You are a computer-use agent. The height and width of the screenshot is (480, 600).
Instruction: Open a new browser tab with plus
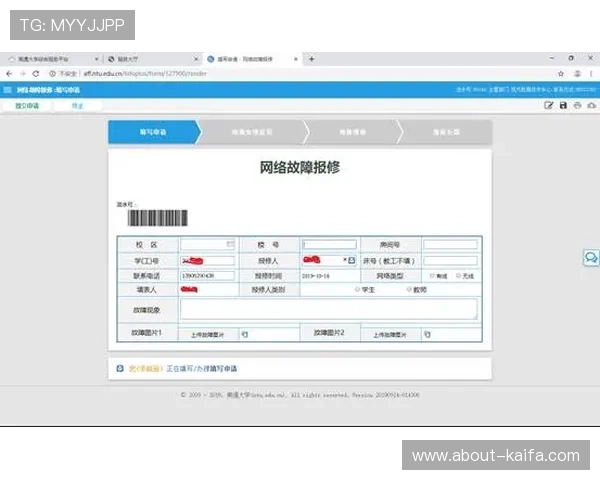point(312,59)
